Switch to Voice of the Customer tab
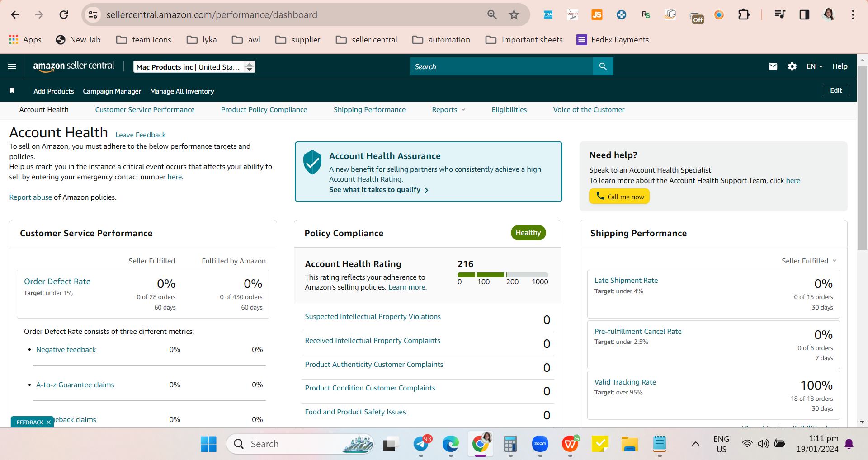 [x=589, y=110]
